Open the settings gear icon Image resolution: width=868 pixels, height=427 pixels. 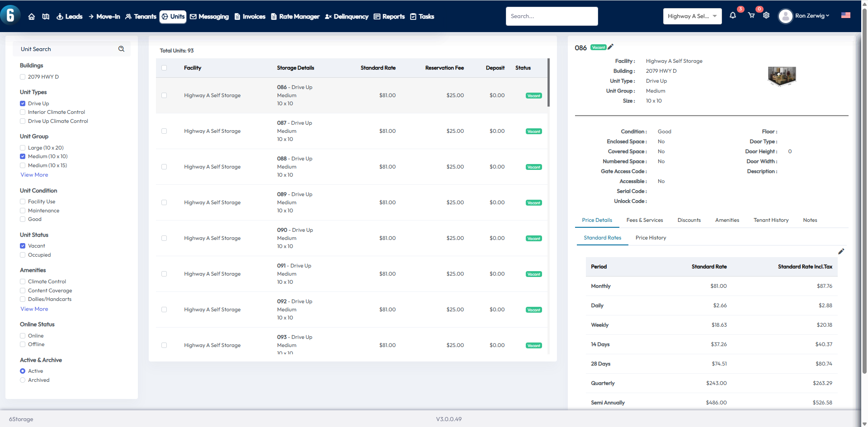tap(766, 16)
